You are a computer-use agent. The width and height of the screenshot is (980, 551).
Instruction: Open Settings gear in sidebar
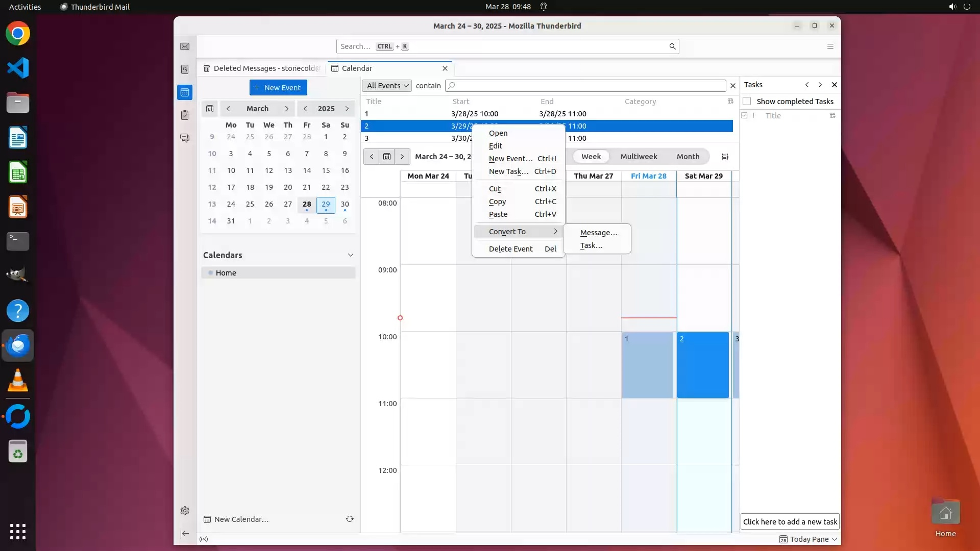185,511
